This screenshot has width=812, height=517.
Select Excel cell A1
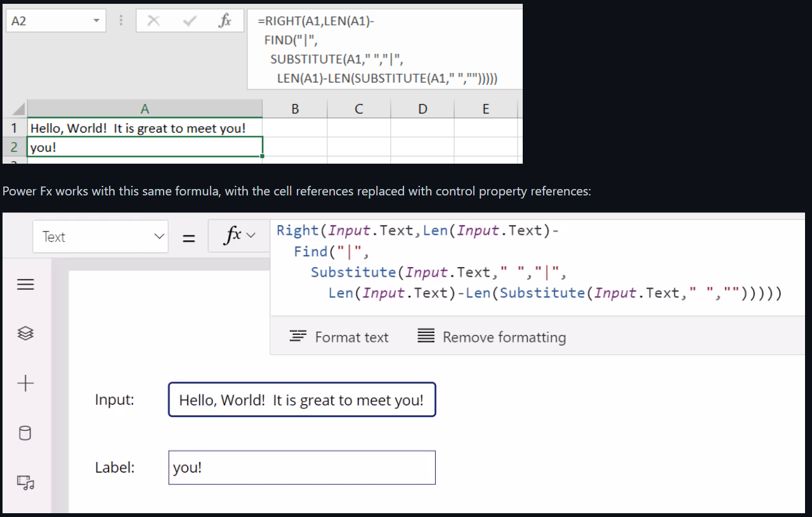tap(145, 128)
